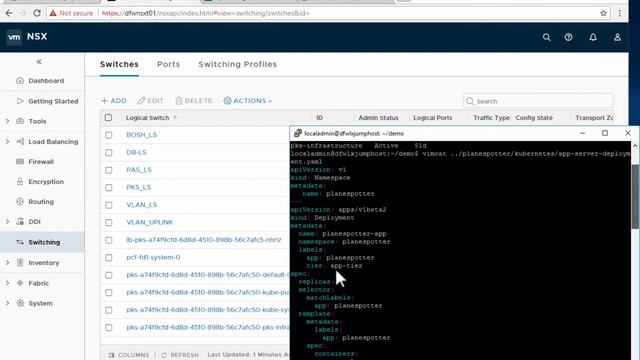
Task: Click the Routing icon in sidebar
Action: [x=20, y=201]
